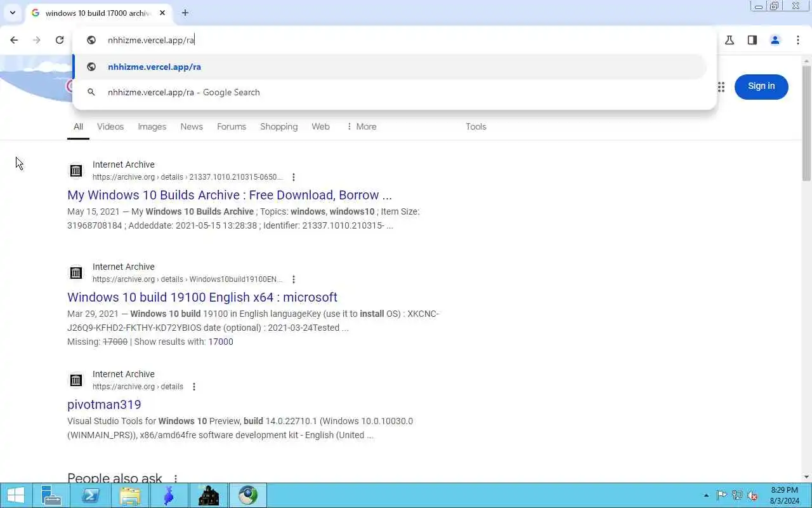812x508 pixels.
Task: Switch to the browser taskbar window
Action: point(248,495)
